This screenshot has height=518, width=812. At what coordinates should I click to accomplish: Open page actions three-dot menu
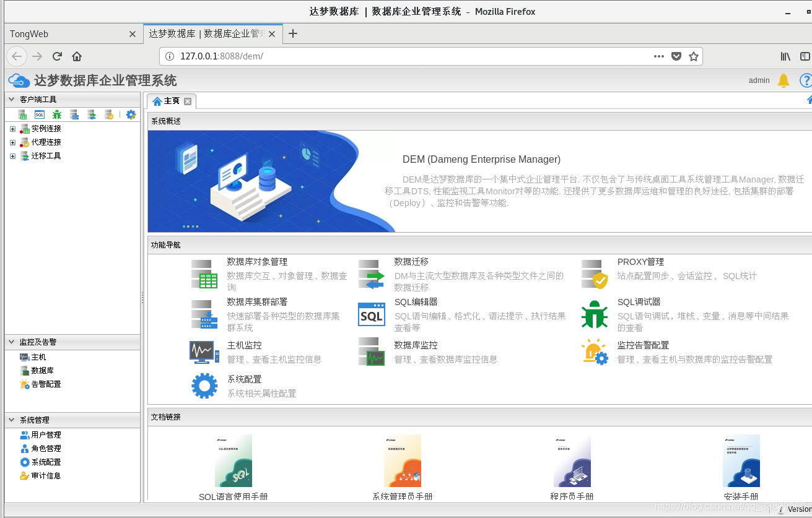click(x=659, y=56)
